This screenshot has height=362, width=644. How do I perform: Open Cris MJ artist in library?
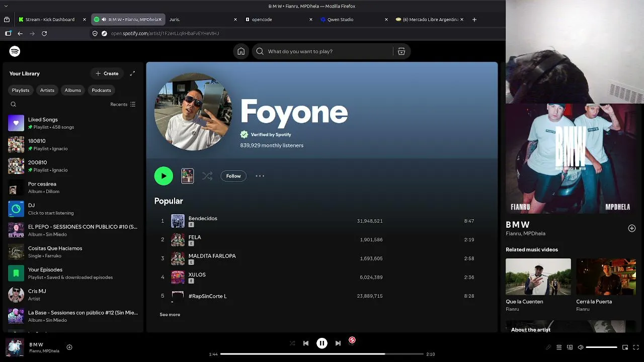click(x=73, y=295)
